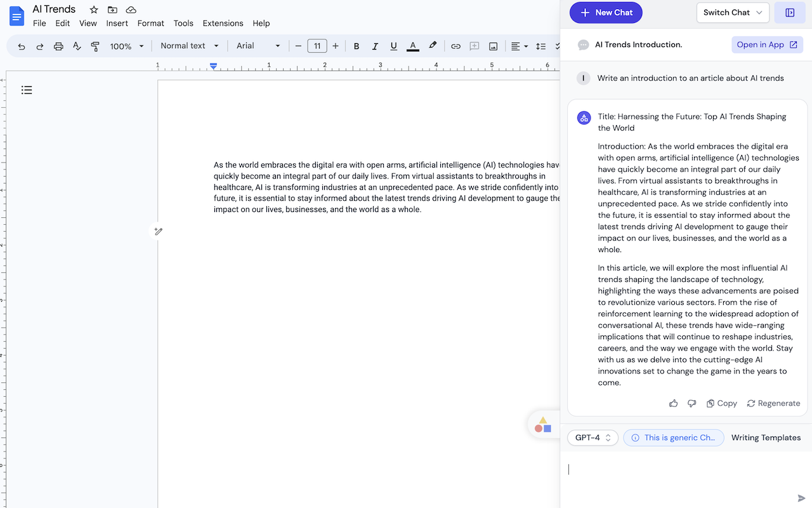This screenshot has height=508, width=812.
Task: Toggle bold formatting
Action: click(x=357, y=46)
